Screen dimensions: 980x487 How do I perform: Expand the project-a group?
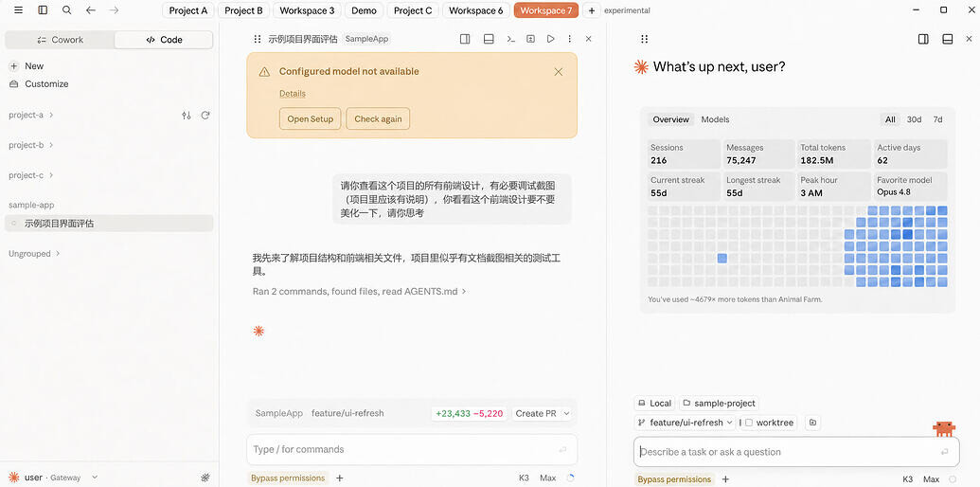[30, 115]
